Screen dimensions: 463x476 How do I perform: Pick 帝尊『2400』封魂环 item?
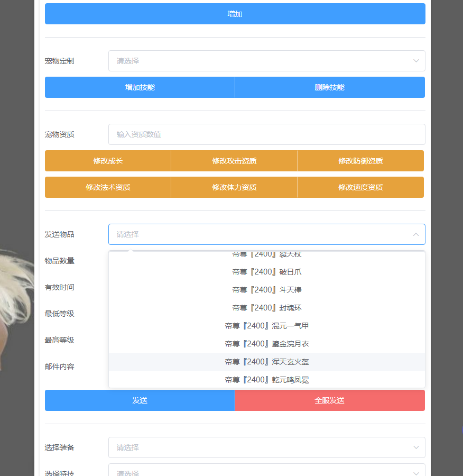point(266,308)
